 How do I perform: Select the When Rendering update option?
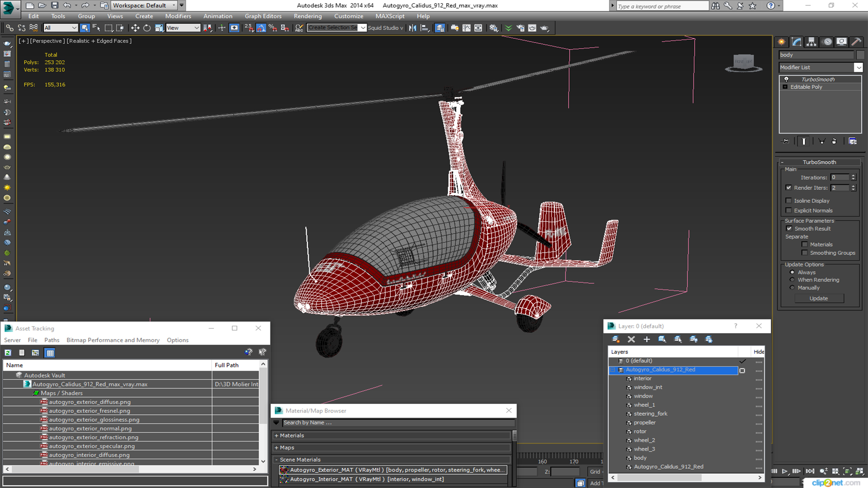coord(792,280)
